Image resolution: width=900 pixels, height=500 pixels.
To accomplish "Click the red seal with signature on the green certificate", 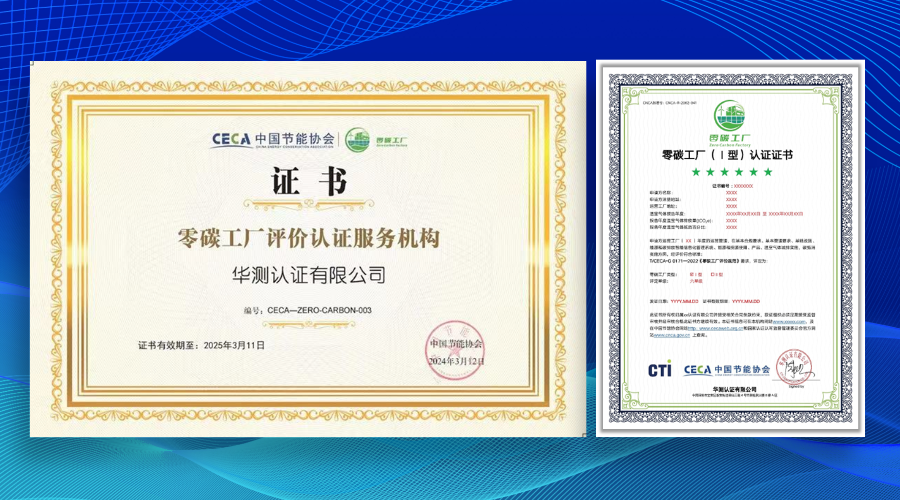I will click(x=795, y=367).
